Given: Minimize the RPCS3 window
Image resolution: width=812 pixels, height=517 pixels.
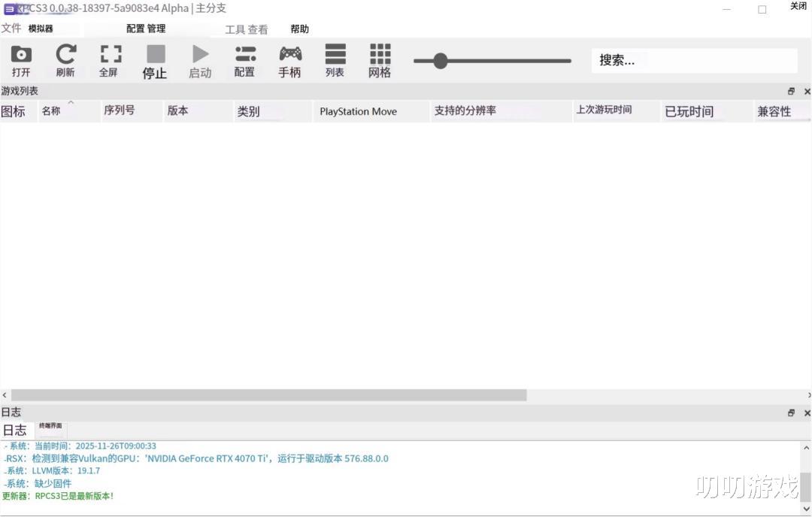Looking at the screenshot, I should [x=726, y=9].
